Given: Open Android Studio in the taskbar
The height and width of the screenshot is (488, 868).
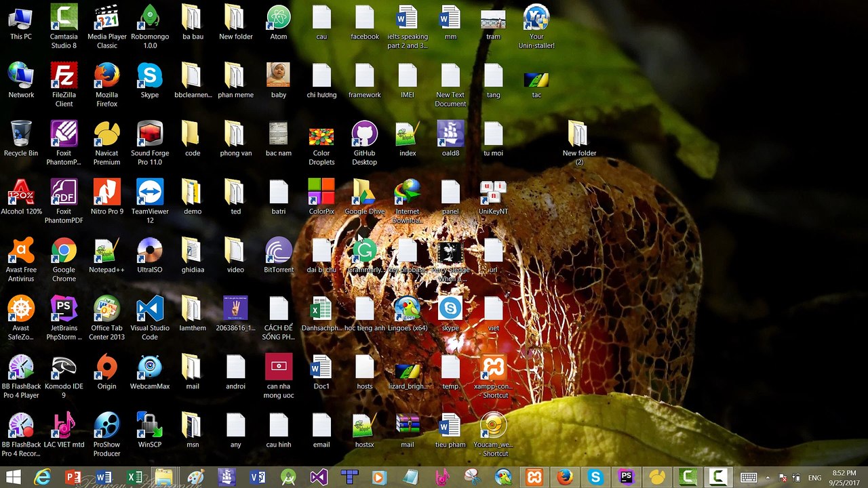Looking at the screenshot, I should 288,477.
